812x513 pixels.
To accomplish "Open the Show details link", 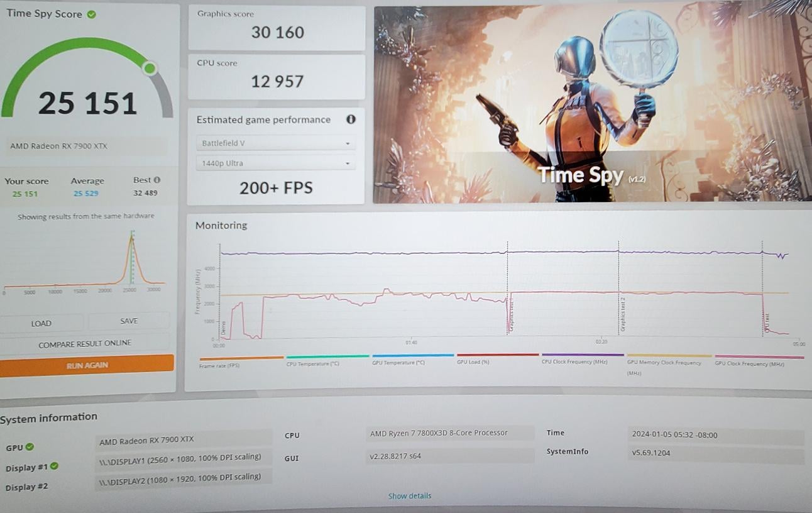I will (x=410, y=496).
